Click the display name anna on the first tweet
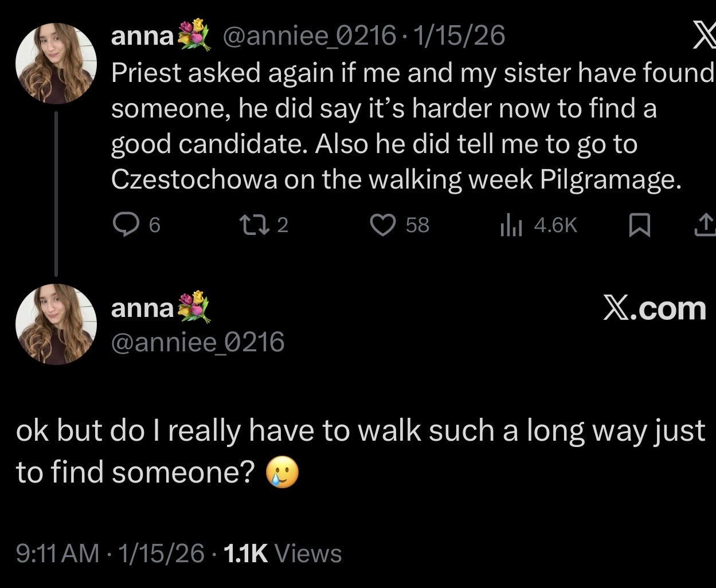Viewport: 716px width, 588px height. (142, 36)
